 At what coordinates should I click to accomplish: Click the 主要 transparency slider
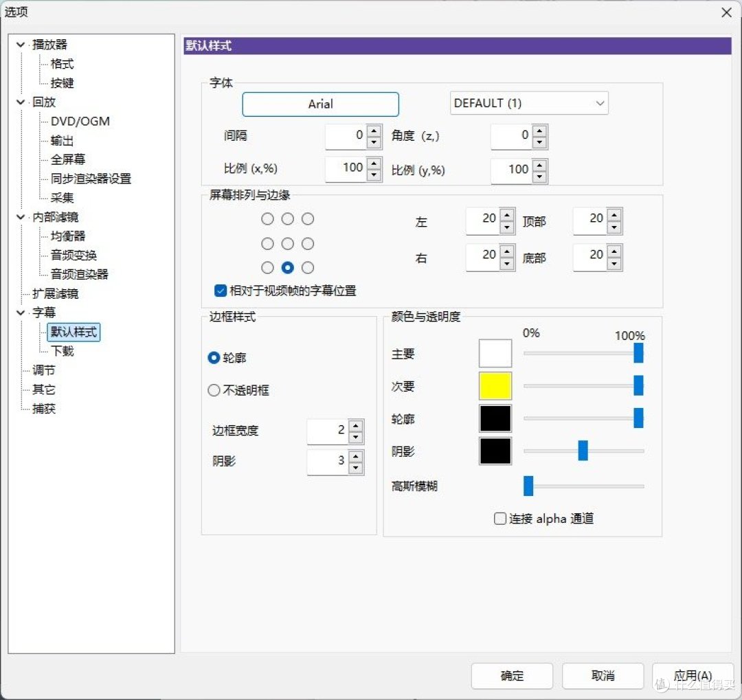(x=584, y=353)
